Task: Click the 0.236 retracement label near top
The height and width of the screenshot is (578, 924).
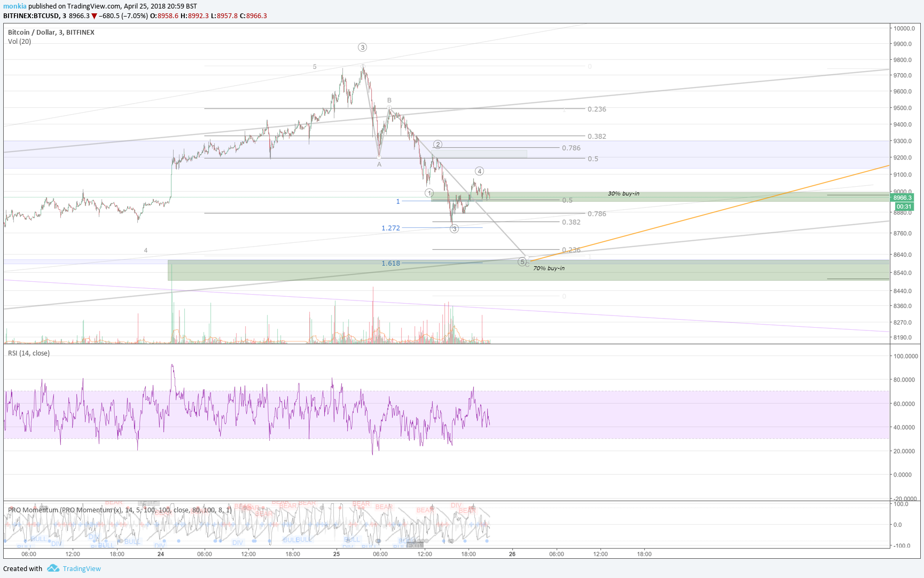Action: pyautogui.click(x=597, y=109)
